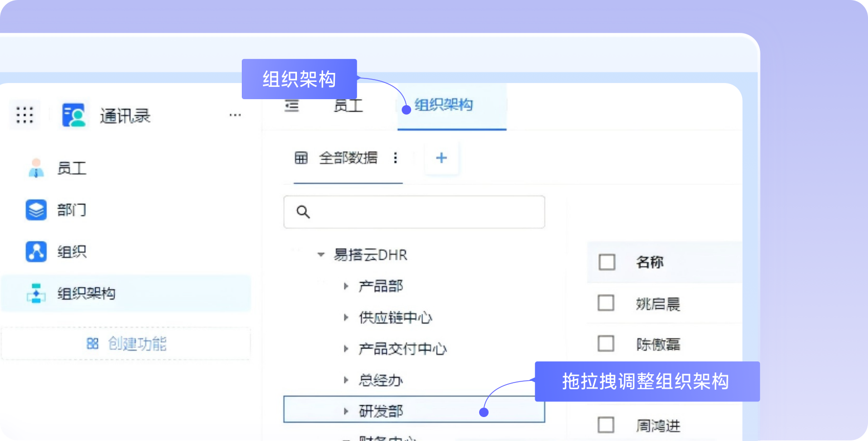
Task: Collapse the 易搭云DHR tree node
Action: click(321, 255)
